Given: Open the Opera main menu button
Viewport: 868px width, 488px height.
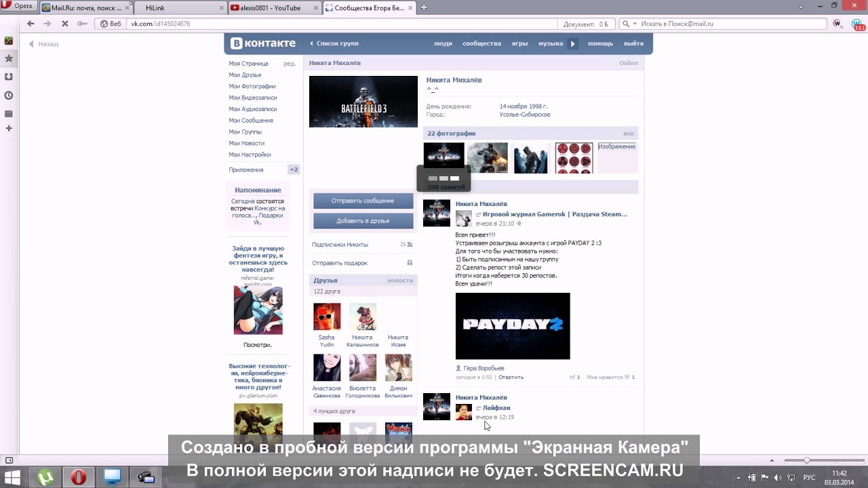Looking at the screenshot, I should (x=19, y=6).
